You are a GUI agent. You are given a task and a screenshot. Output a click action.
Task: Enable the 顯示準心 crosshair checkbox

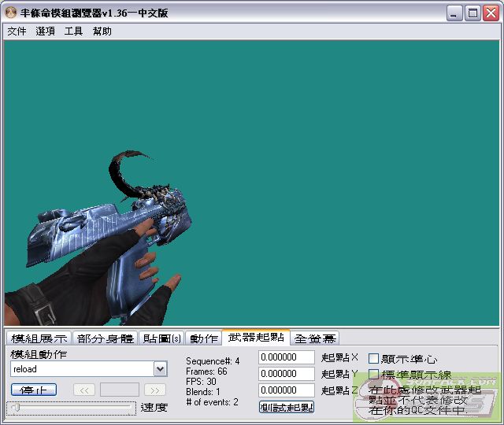point(374,359)
